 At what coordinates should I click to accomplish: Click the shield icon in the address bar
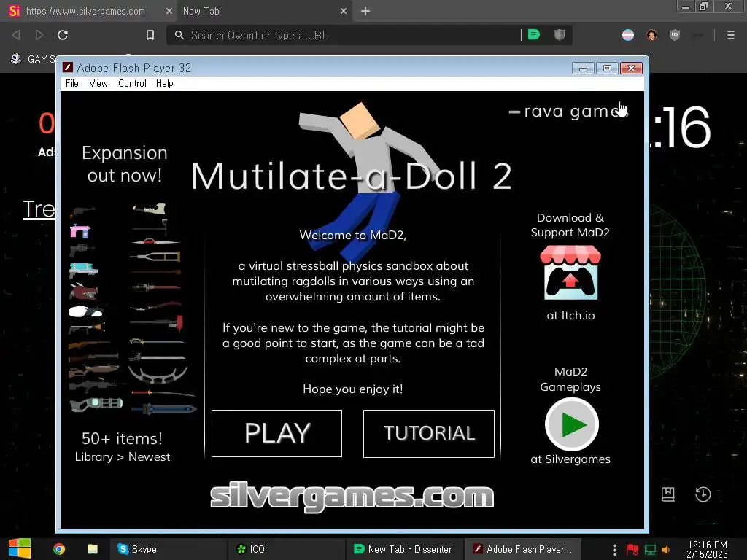point(560,35)
